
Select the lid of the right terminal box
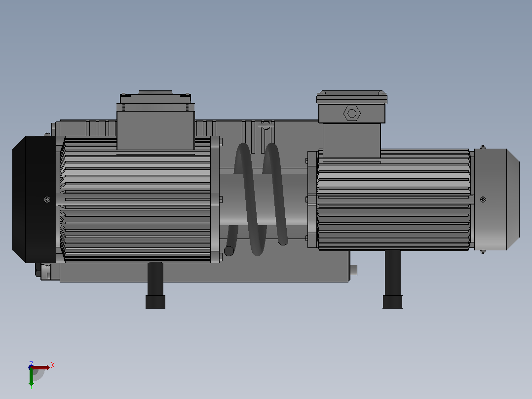tap(352, 97)
